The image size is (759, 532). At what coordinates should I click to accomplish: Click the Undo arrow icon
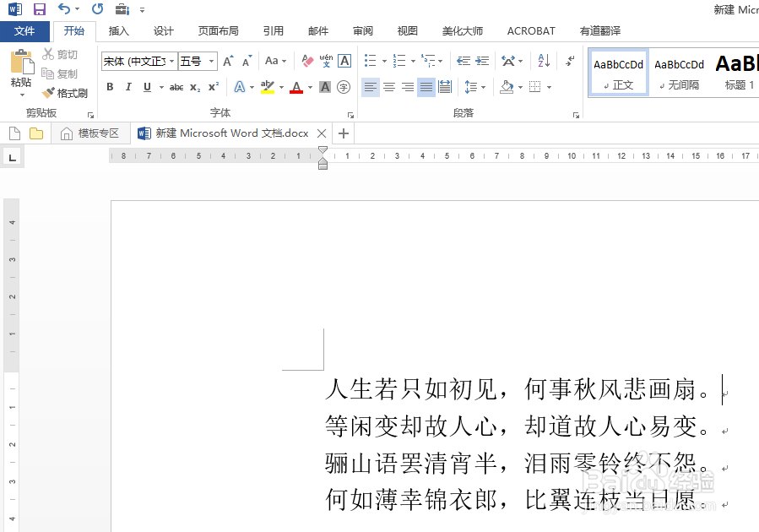coord(64,8)
